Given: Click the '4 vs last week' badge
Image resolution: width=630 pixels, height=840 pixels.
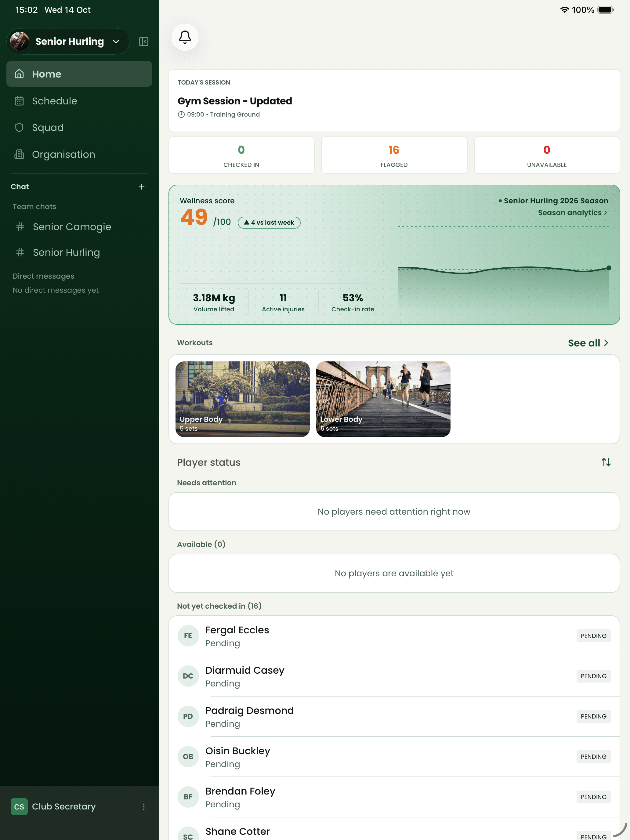Looking at the screenshot, I should pos(269,223).
